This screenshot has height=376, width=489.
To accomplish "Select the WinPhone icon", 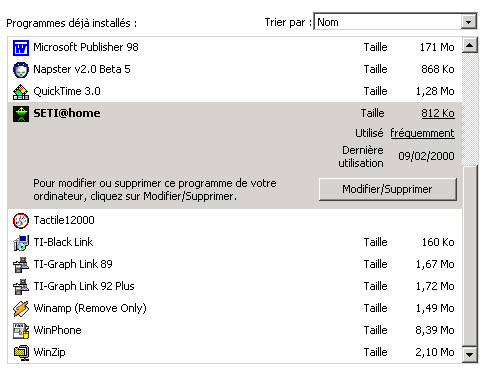I will [21, 331].
